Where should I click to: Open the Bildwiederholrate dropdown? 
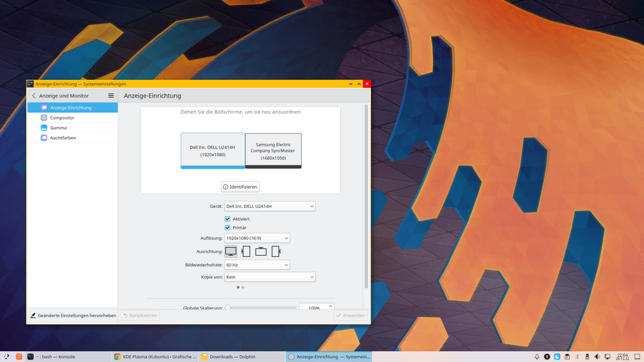(257, 265)
